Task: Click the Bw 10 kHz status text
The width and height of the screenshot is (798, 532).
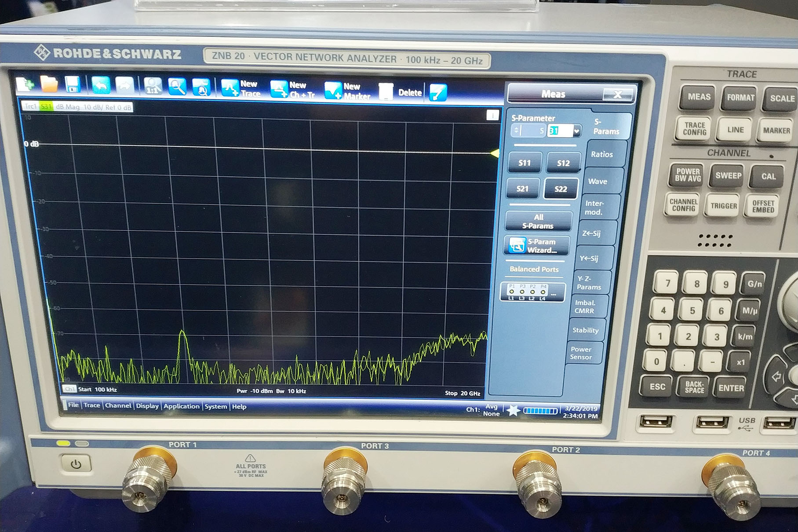Action: pyautogui.click(x=291, y=391)
